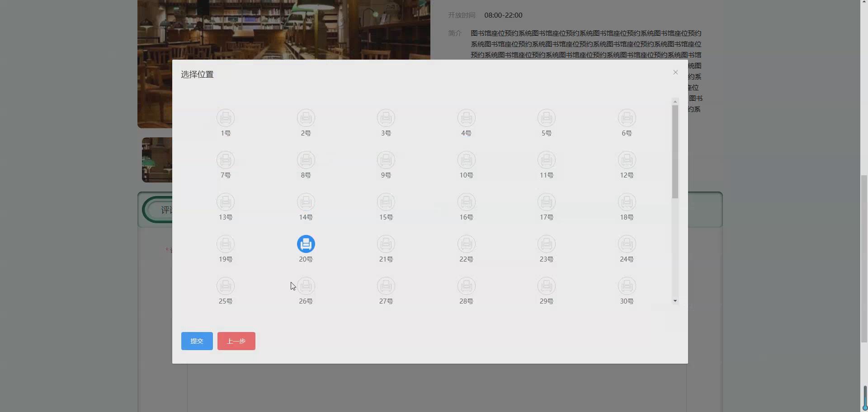Select seat 27号
This screenshot has height=412, width=868.
pyautogui.click(x=386, y=286)
